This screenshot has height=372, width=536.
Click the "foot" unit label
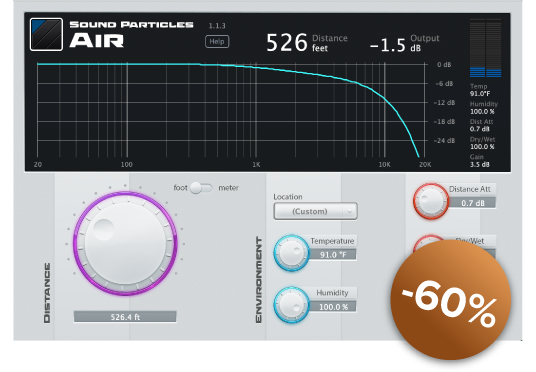[180, 188]
